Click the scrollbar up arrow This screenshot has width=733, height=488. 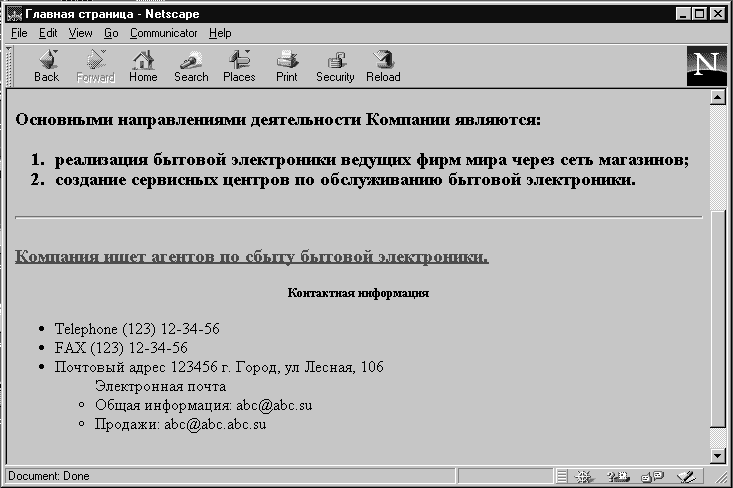[716, 97]
